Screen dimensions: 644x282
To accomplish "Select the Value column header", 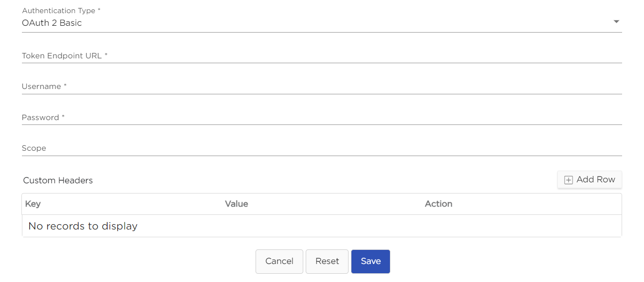I will click(237, 204).
